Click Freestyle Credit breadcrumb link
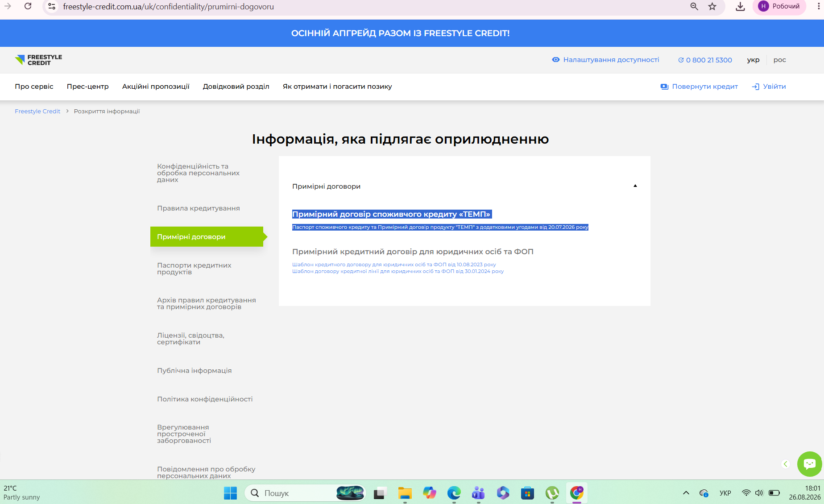This screenshot has height=504, width=824. [x=37, y=111]
